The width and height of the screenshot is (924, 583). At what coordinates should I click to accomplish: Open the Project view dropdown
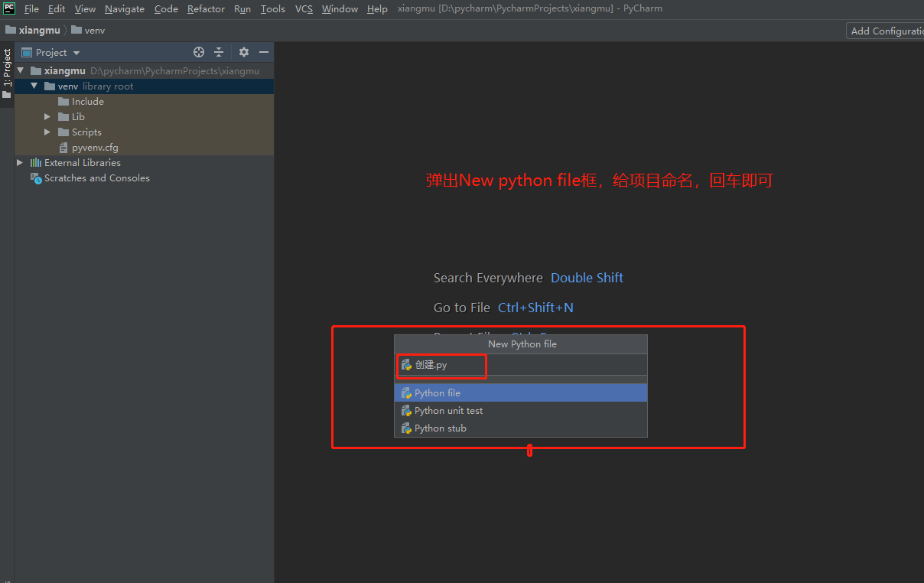click(x=50, y=52)
